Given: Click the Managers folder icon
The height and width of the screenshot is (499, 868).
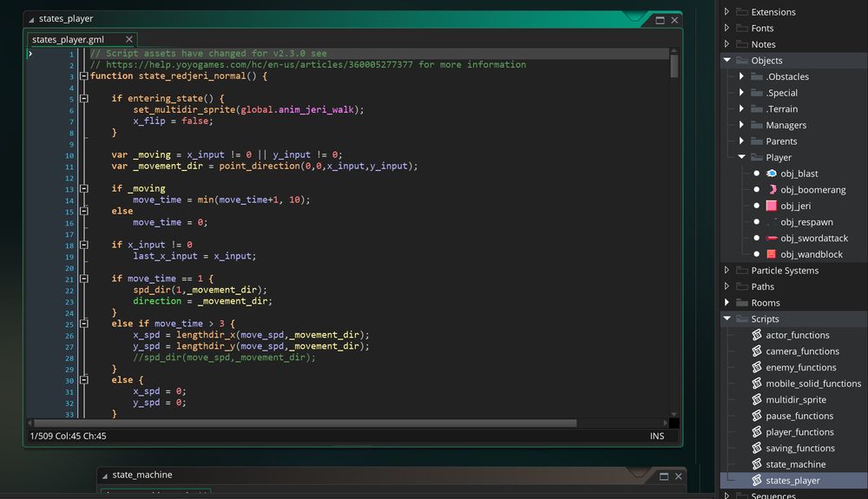Looking at the screenshot, I should [x=757, y=125].
